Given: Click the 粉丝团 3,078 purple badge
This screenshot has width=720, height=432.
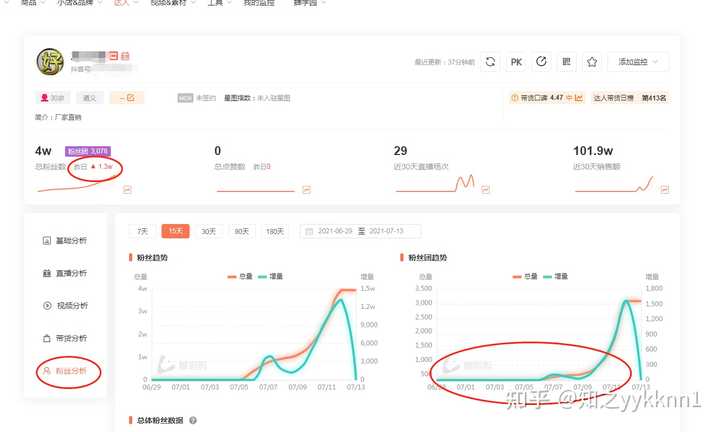Looking at the screenshot, I should point(88,151).
